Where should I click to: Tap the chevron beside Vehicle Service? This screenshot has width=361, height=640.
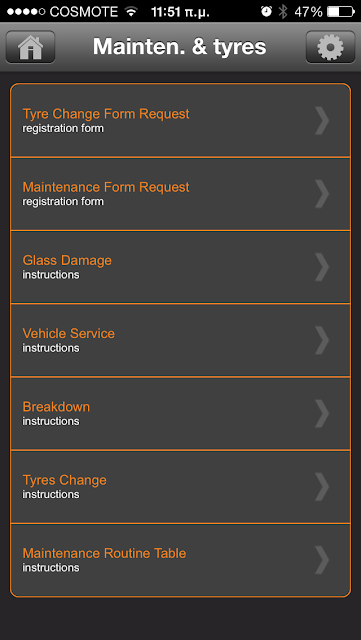[x=322, y=340]
